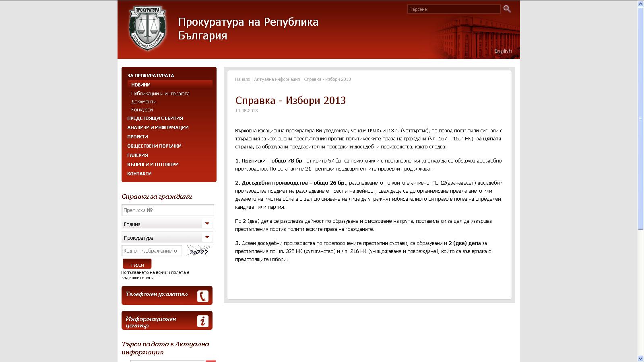
Task: Open ГАЛЕРИЯ menu item
Action: coord(137,155)
